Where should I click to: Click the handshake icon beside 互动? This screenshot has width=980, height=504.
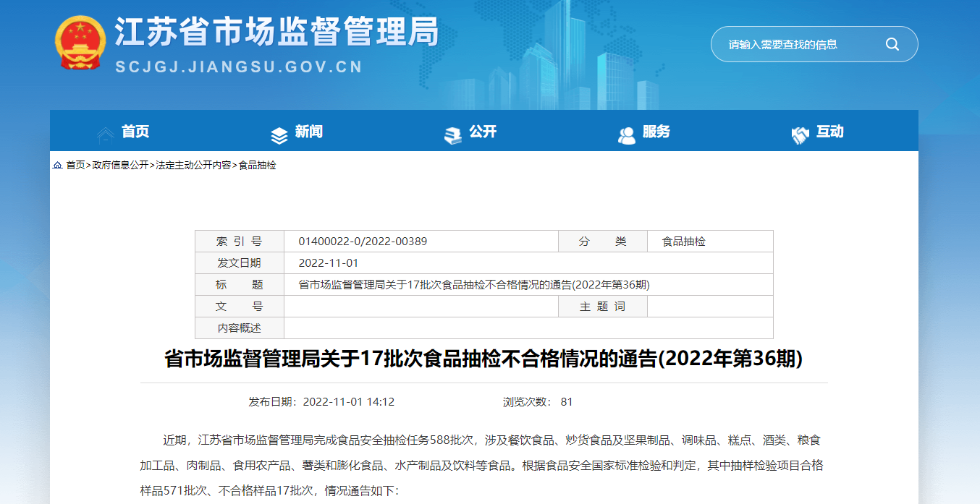coord(801,135)
